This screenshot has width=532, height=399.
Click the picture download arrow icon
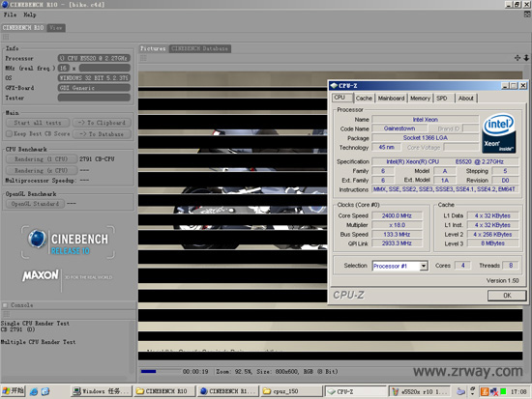(x=526, y=58)
